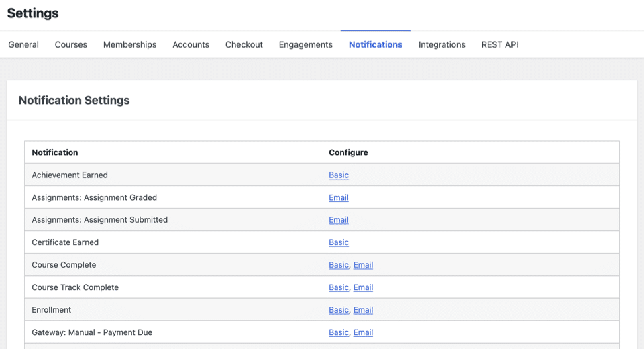Screen dimensions: 644x349
Task: Click Basic link for Course Complete
Action: coord(339,265)
